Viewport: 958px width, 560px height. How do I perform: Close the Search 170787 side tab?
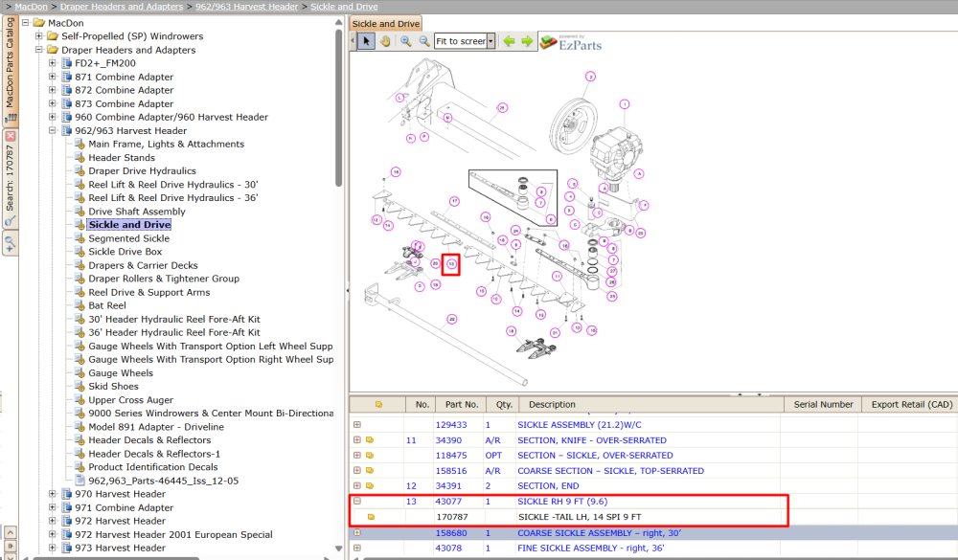pos(11,136)
